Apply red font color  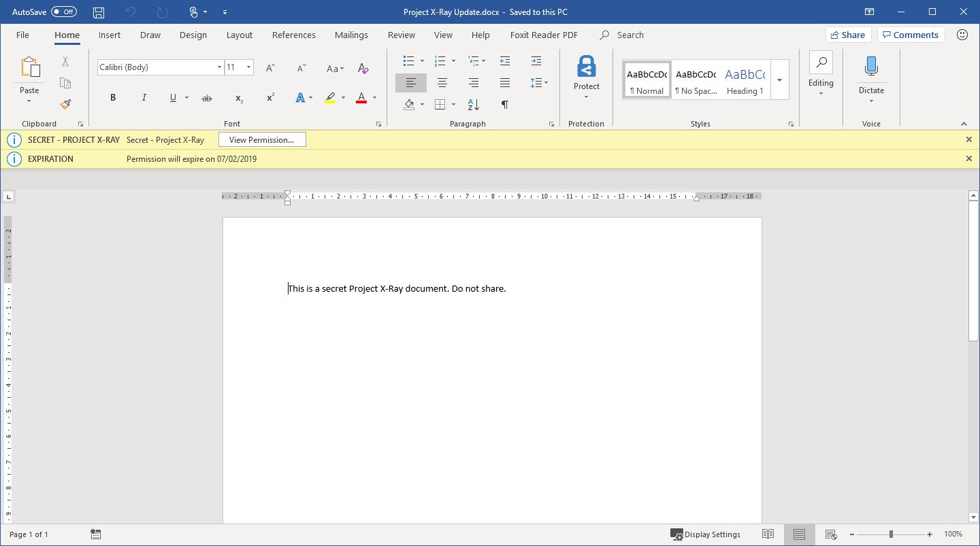361,98
